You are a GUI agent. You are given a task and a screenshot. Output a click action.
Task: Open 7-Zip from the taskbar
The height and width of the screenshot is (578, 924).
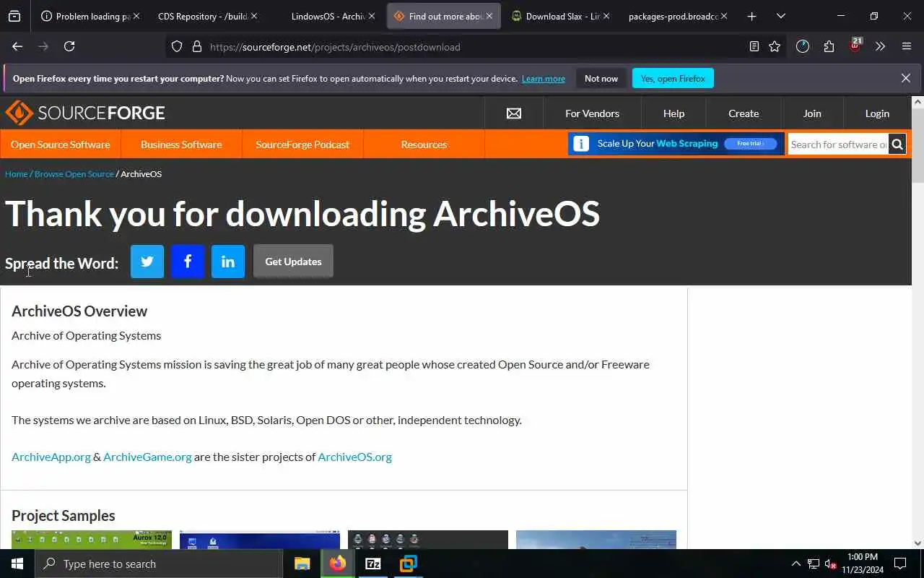pyautogui.click(x=372, y=564)
